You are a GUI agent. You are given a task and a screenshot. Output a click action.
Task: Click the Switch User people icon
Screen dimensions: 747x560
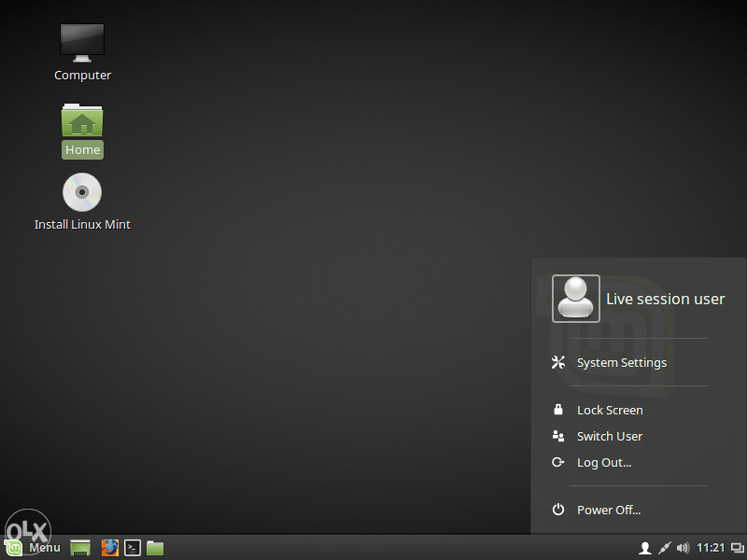click(557, 436)
